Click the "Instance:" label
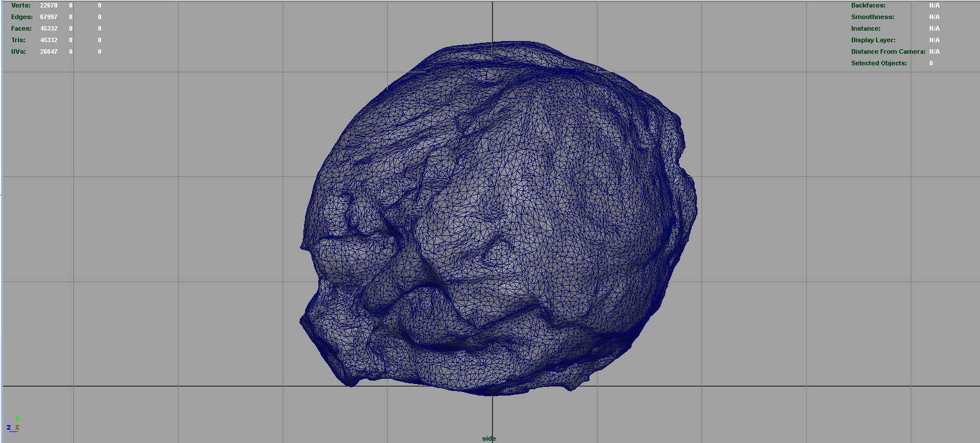This screenshot has width=980, height=443. pos(866,28)
